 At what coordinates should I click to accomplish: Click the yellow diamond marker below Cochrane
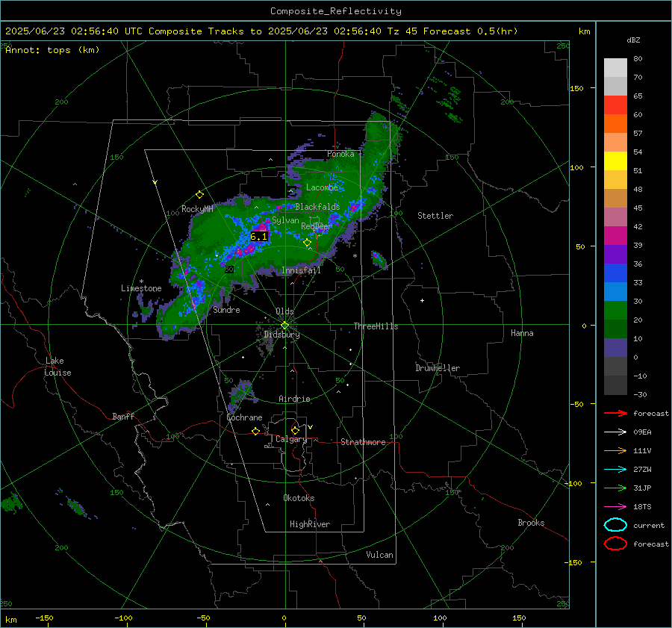(255, 432)
